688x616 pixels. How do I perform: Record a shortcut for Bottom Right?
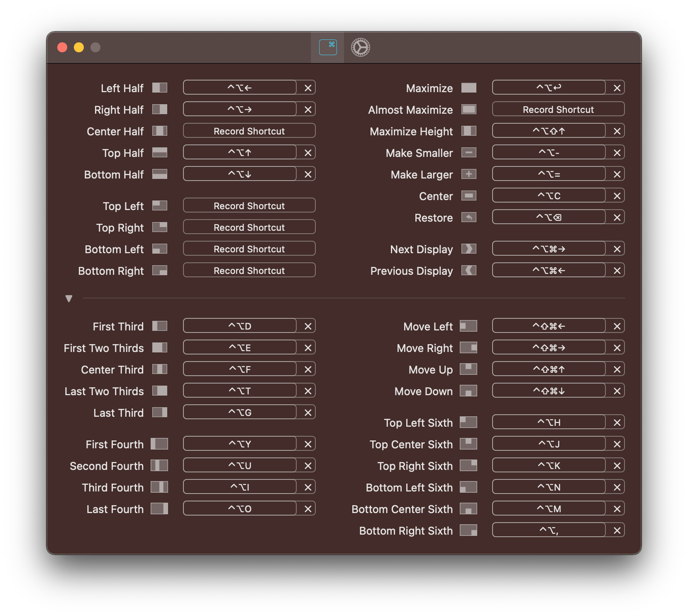coord(249,270)
